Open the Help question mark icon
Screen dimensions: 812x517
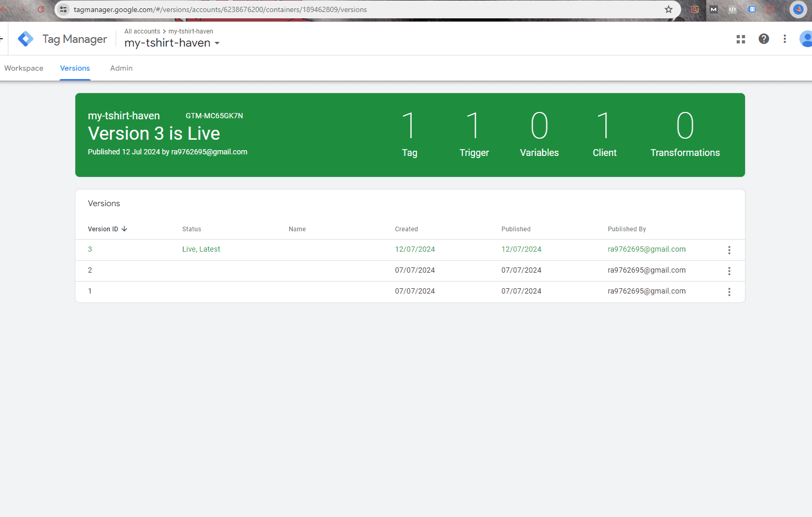pos(764,39)
